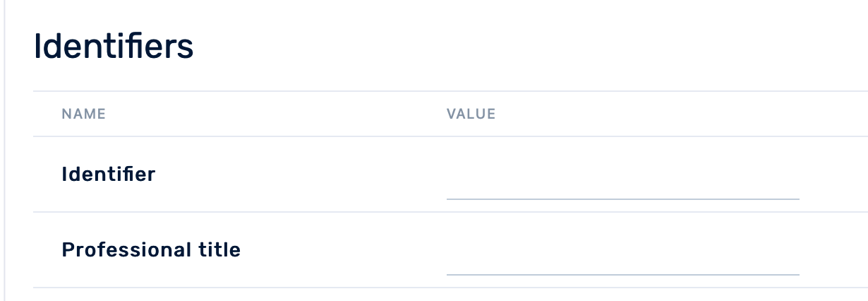Click the VALUE column header
This screenshot has width=868, height=301.
(x=471, y=114)
